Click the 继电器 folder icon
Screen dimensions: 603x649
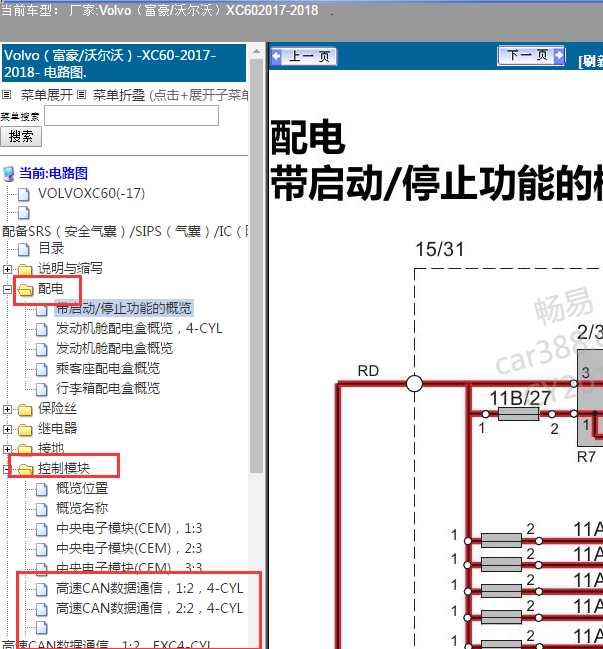click(25, 430)
